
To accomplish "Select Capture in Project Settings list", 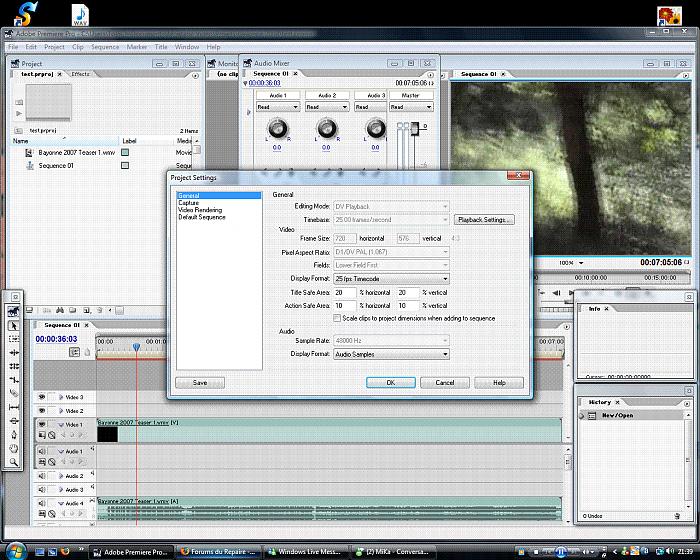I will tap(188, 203).
